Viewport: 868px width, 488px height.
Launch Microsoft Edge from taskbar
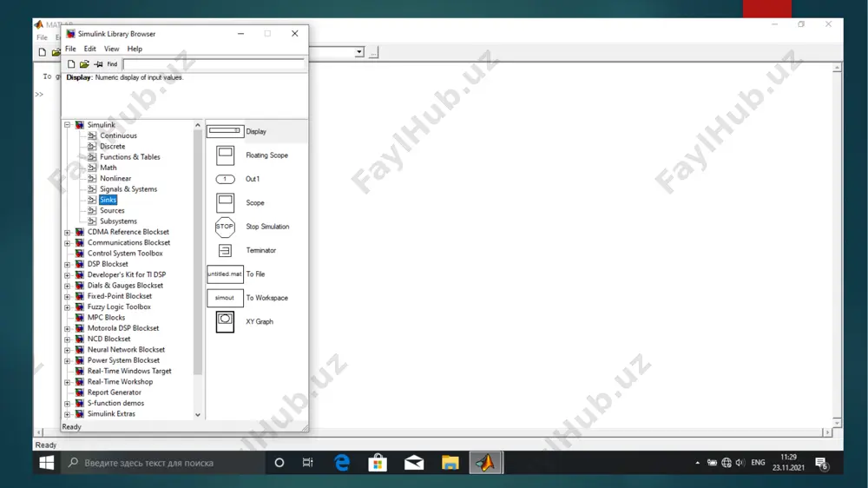(x=342, y=463)
